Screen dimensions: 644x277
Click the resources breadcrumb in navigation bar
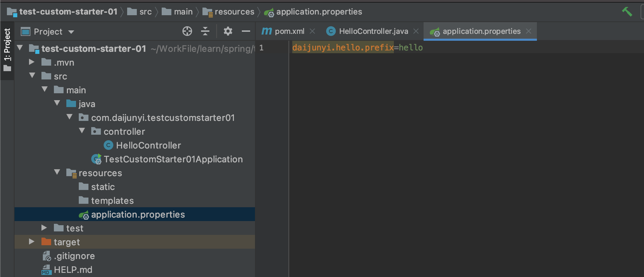[234, 12]
